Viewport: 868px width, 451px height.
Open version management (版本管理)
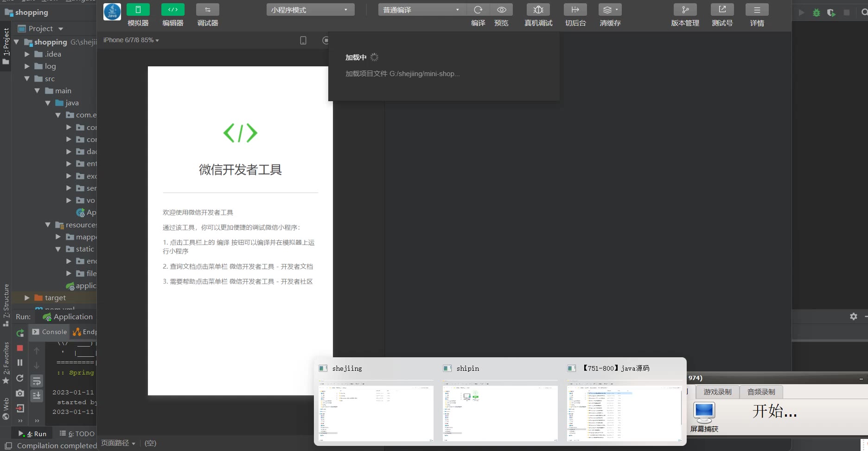point(685,10)
